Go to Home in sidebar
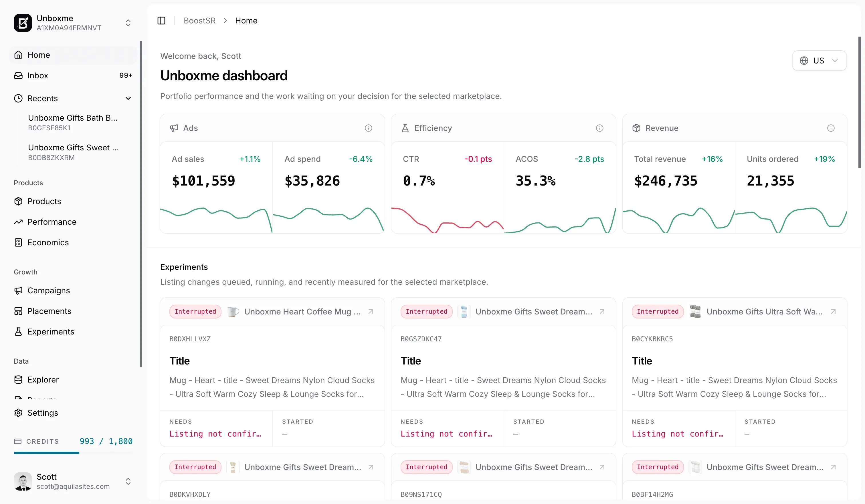Image resolution: width=865 pixels, height=504 pixels. pos(73,55)
